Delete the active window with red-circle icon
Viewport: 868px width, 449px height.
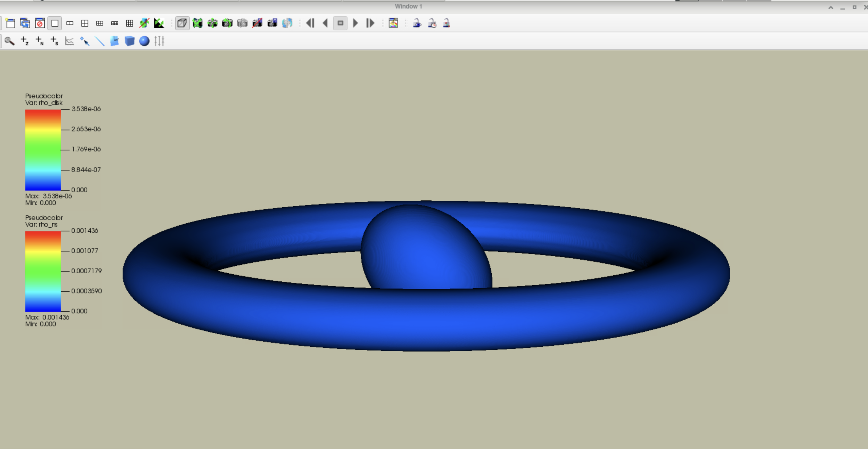coord(40,23)
